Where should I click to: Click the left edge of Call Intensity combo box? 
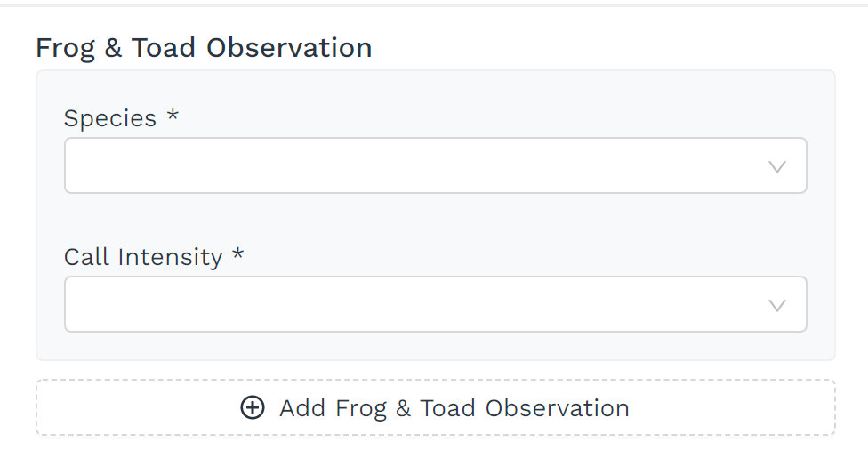coord(68,305)
